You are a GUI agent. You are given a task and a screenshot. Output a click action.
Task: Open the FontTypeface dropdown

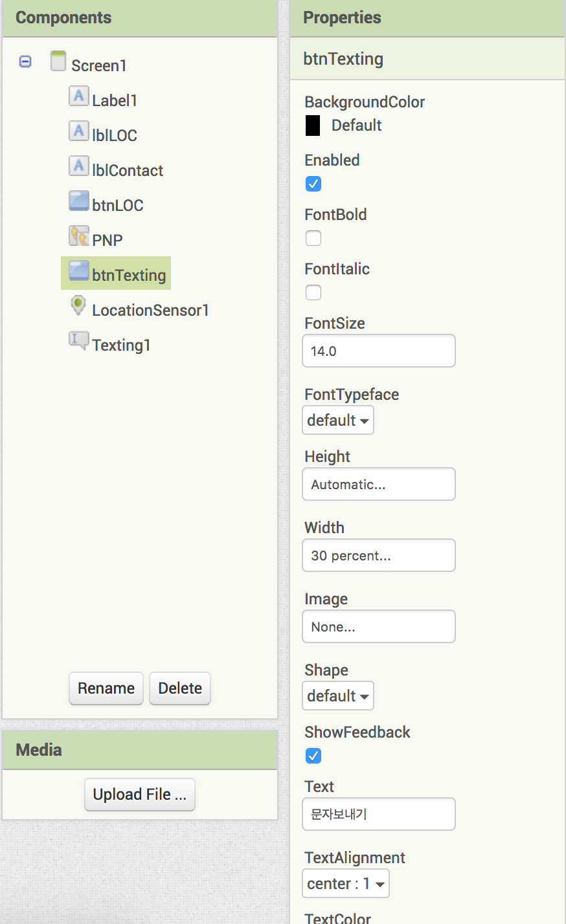pos(338,421)
